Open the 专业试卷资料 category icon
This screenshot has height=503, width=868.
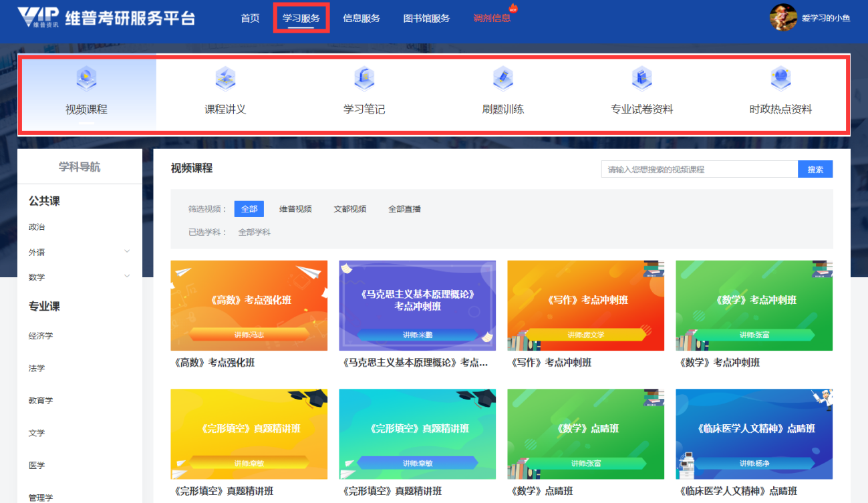(x=641, y=79)
